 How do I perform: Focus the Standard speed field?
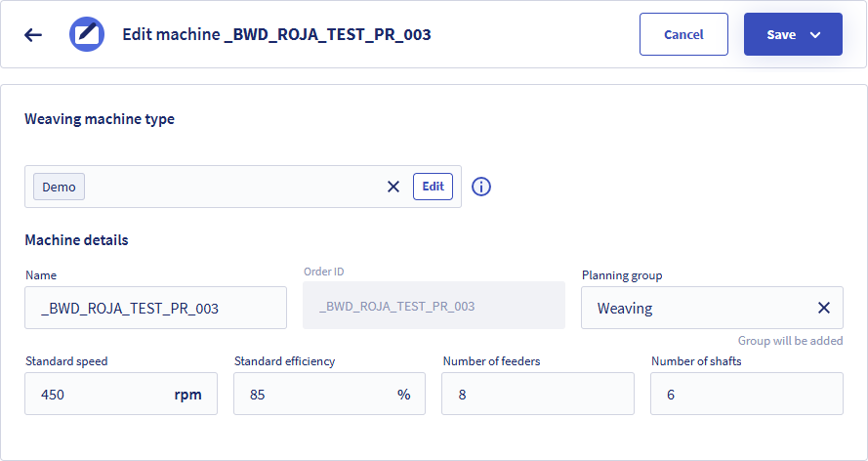pyautogui.click(x=121, y=394)
